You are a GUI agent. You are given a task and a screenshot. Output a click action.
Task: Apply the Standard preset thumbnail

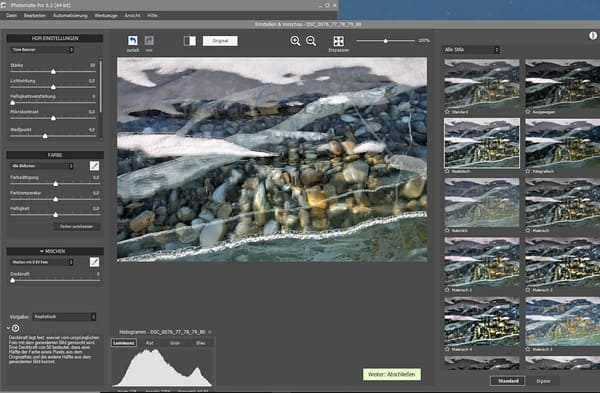pos(482,83)
